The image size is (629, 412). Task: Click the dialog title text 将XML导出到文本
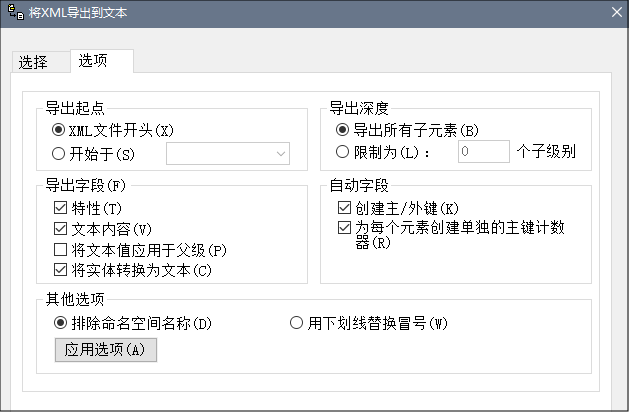[x=81, y=14]
